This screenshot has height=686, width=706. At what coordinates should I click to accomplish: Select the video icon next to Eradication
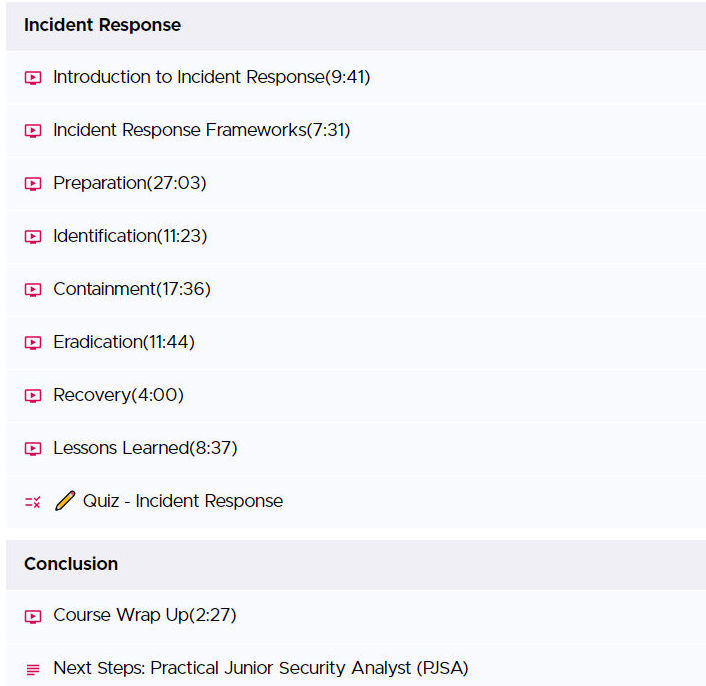33,343
